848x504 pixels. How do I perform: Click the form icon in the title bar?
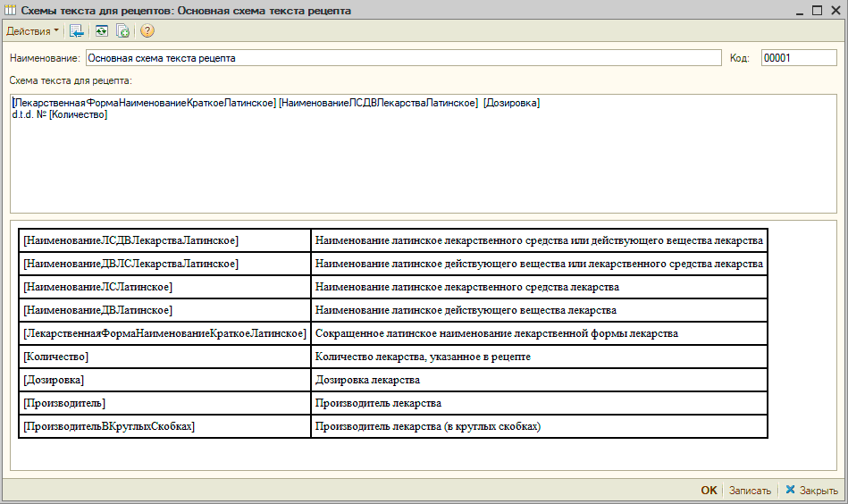pos(11,11)
